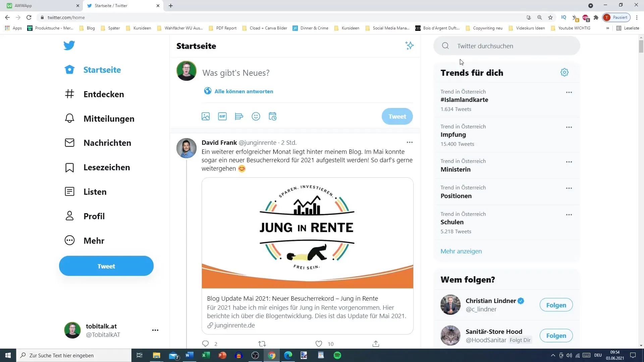Image resolution: width=644 pixels, height=362 pixels.
Task: Open options dots for Positionen trend
Action: 569,188
